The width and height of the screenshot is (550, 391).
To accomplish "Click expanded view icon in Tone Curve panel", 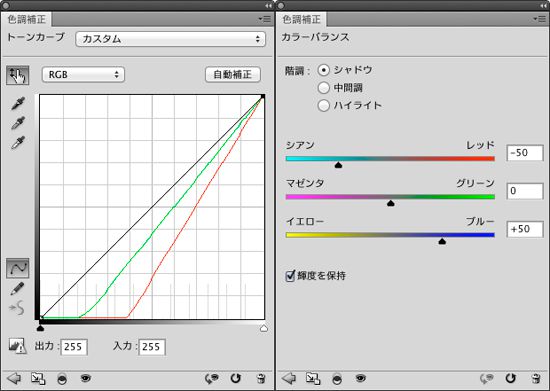I will point(38,378).
